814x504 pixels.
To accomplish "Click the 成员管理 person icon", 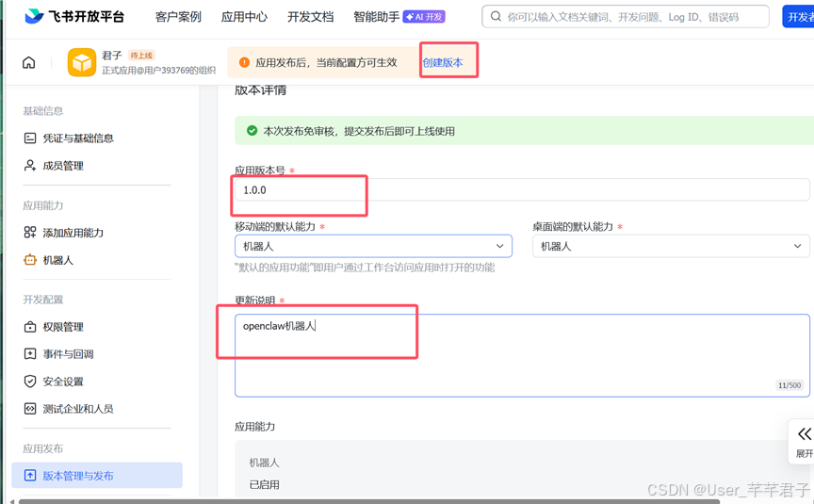I will tap(30, 166).
